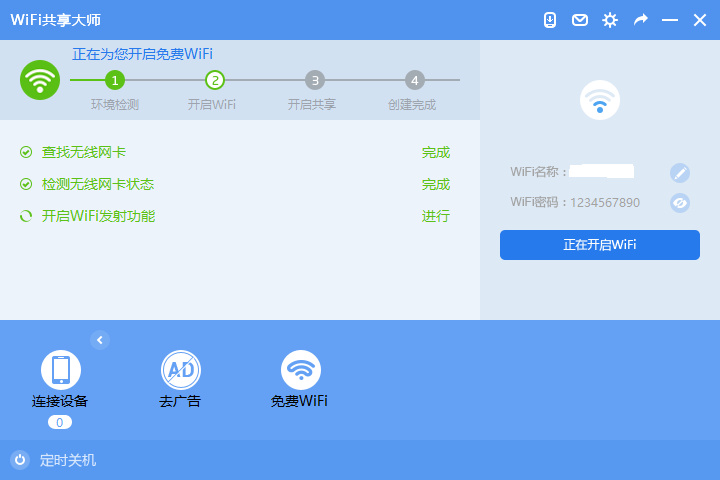
Task: Click the white WiFi logo in right panel
Action: pyautogui.click(x=600, y=100)
